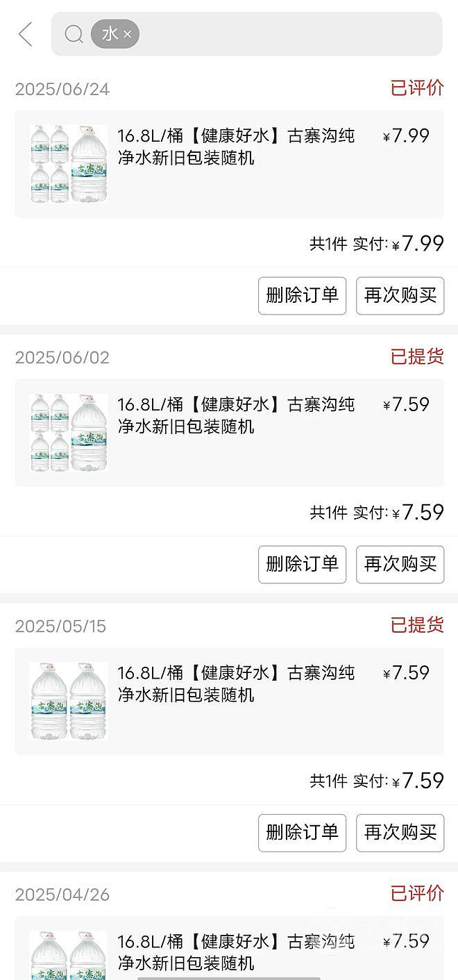Tap 已评价 status on 2025/04/26 order
This screenshot has width=458, height=980.
click(417, 893)
